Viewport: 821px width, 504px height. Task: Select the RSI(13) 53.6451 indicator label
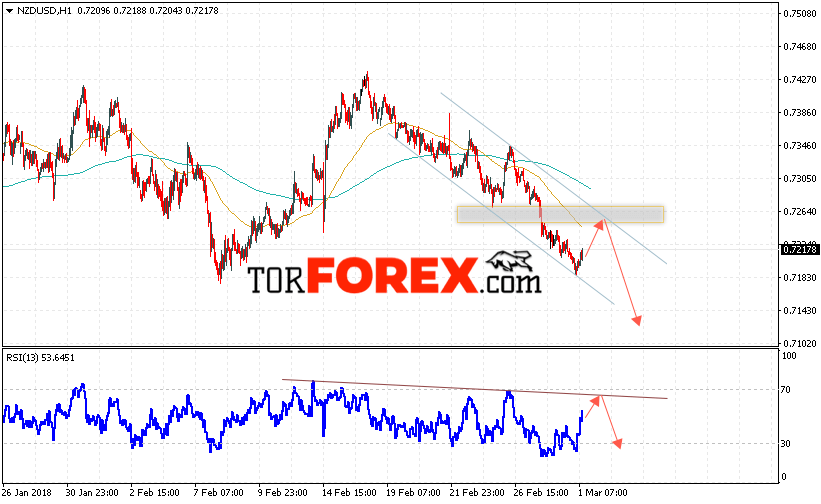click(40, 357)
